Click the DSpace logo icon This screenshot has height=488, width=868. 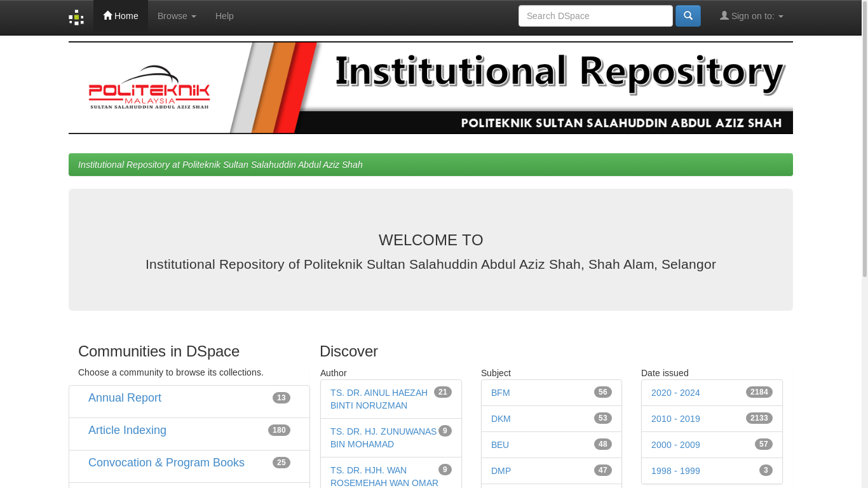(76, 17)
